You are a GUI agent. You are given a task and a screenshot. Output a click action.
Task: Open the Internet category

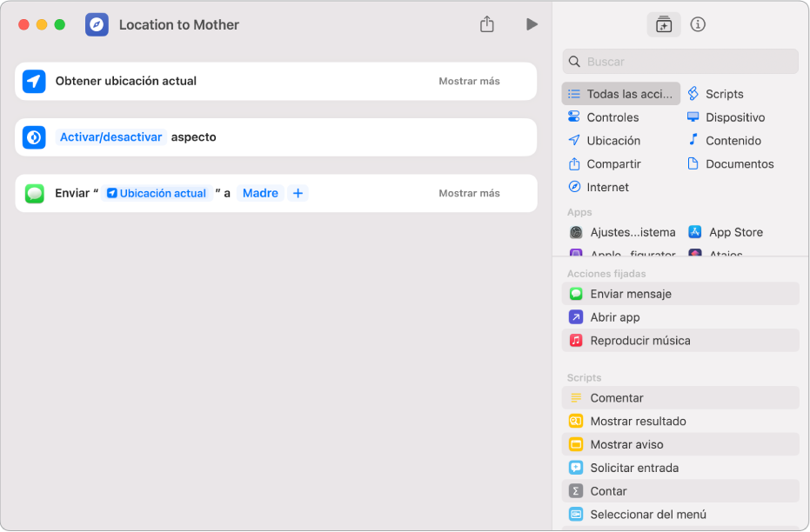click(x=599, y=187)
